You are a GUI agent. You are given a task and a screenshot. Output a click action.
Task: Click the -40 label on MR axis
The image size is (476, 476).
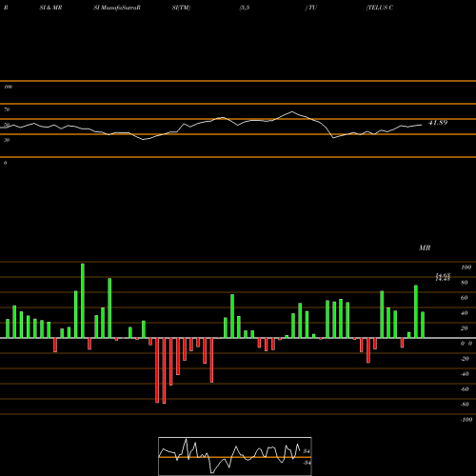pos(465,374)
